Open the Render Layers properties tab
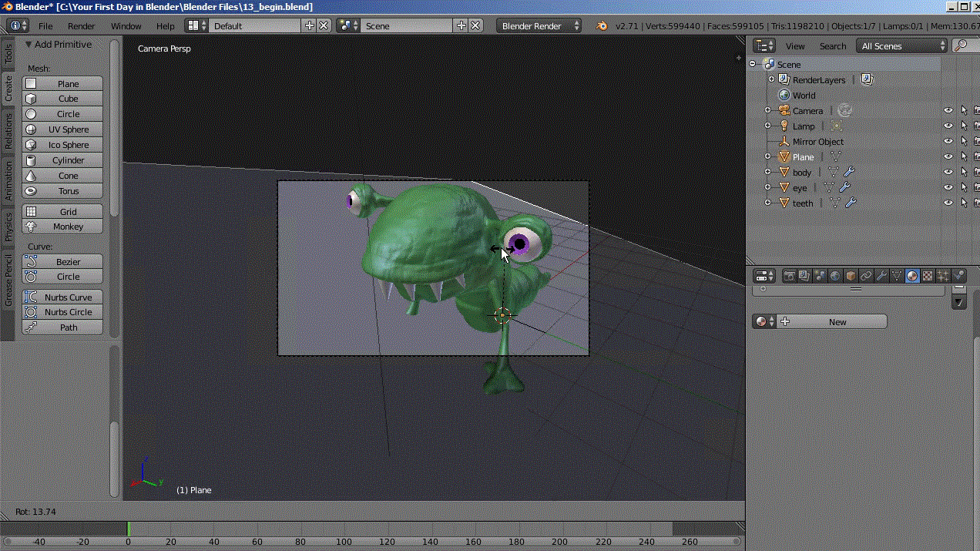The image size is (980, 551). click(x=804, y=276)
